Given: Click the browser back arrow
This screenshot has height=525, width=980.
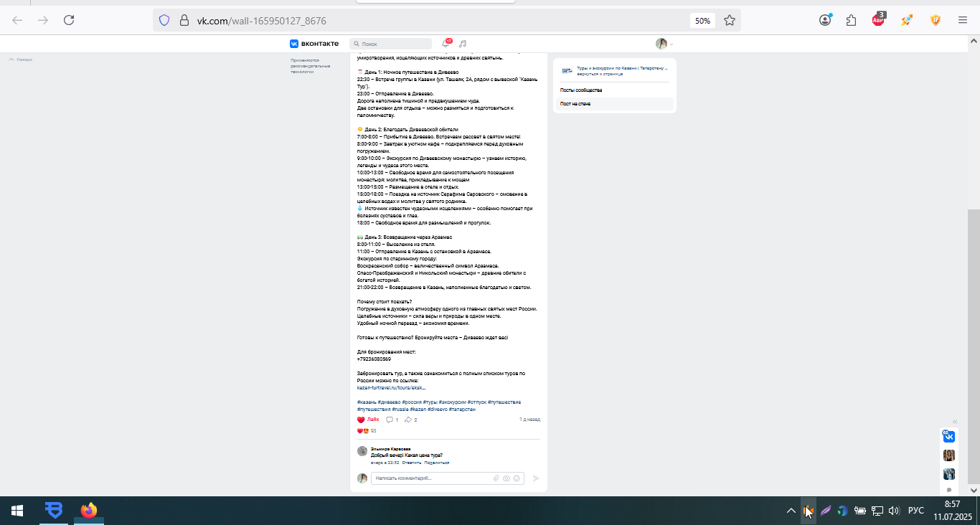Looking at the screenshot, I should point(17,20).
